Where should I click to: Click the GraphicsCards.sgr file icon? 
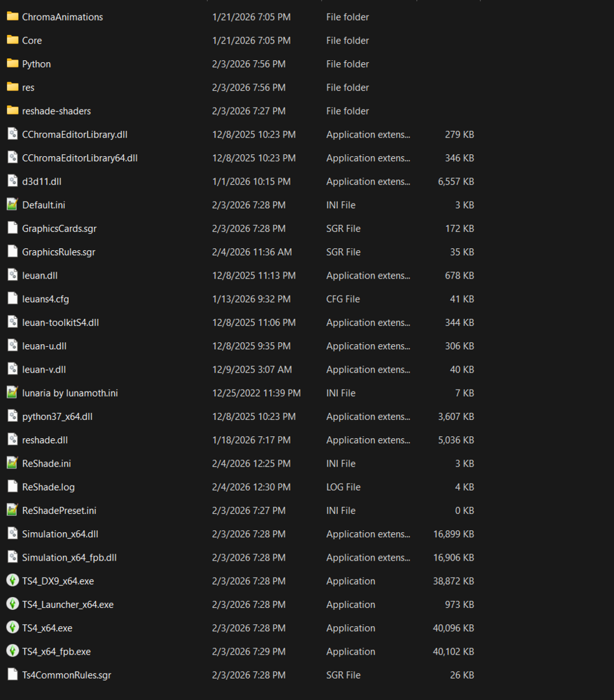pyautogui.click(x=12, y=228)
